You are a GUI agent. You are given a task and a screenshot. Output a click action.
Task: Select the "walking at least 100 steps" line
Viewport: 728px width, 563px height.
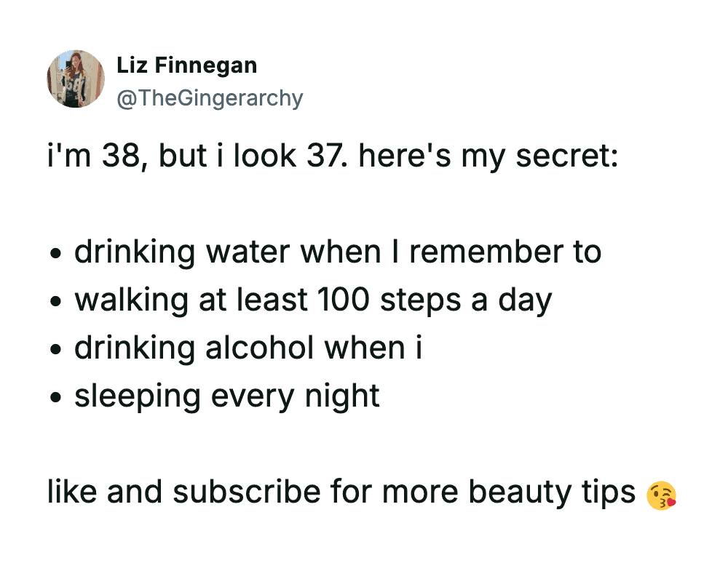point(313,300)
